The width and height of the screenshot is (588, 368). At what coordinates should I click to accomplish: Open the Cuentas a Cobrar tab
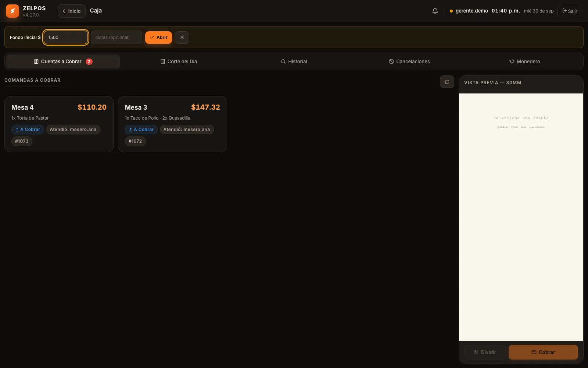[x=63, y=61]
